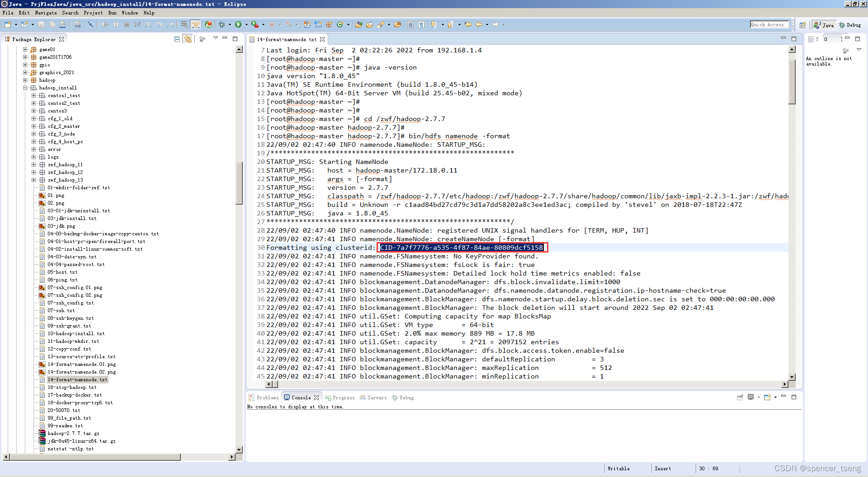
Task: Click inside the Quick Access field
Action: [769, 24]
